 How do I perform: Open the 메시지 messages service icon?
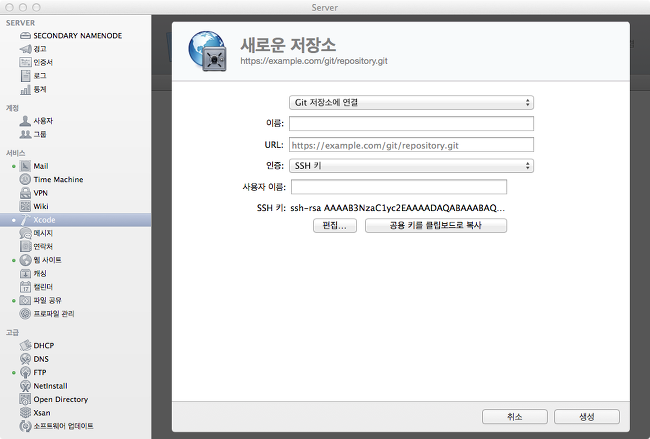(25, 233)
